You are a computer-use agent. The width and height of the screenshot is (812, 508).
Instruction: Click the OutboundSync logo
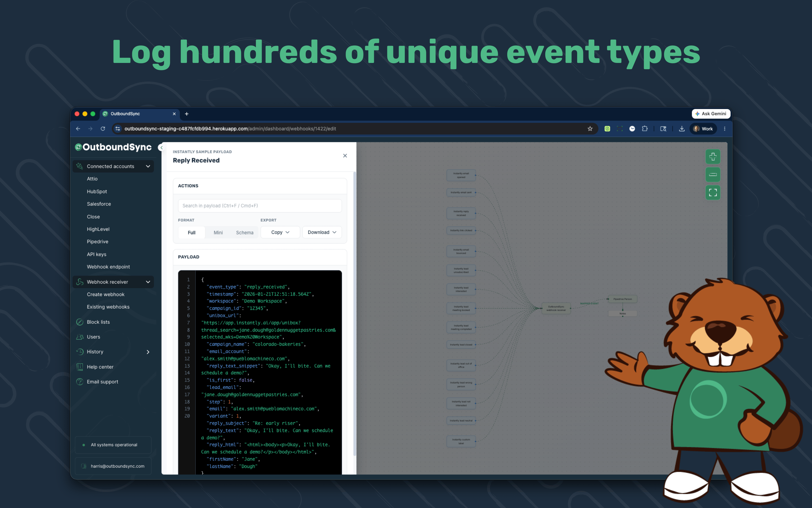(113, 147)
